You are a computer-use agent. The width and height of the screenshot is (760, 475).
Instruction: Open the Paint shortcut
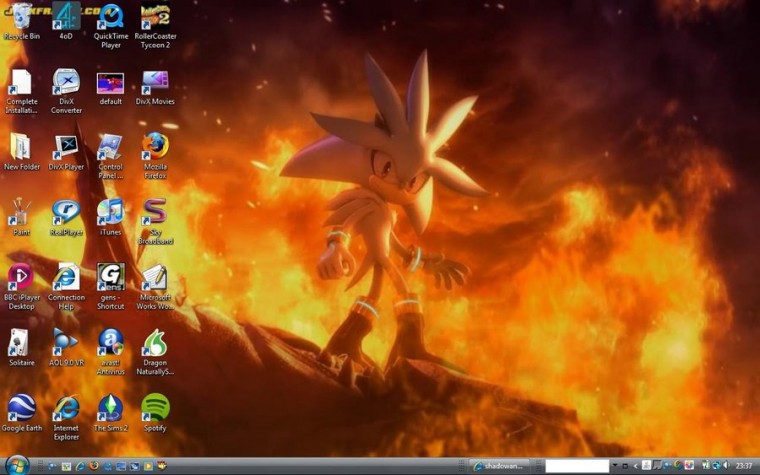[21, 217]
